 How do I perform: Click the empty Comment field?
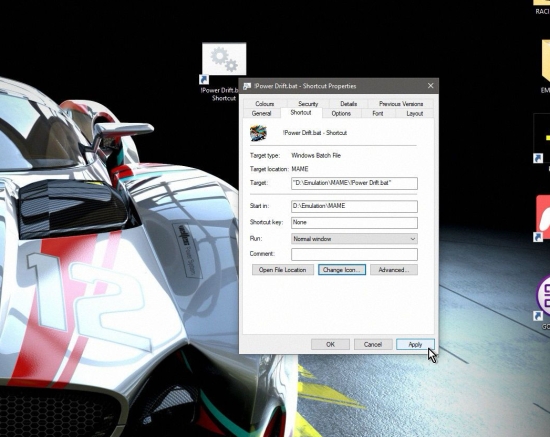point(354,254)
